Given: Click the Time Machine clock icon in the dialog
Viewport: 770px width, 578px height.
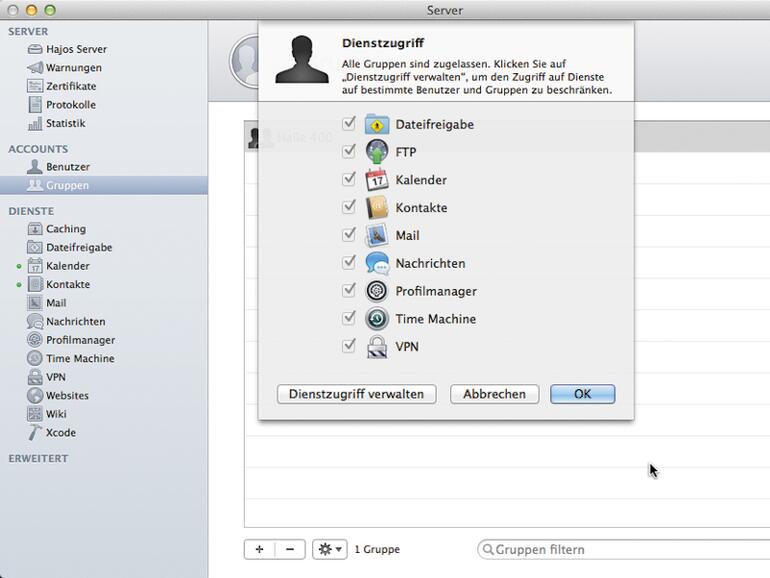Looking at the screenshot, I should 377,319.
